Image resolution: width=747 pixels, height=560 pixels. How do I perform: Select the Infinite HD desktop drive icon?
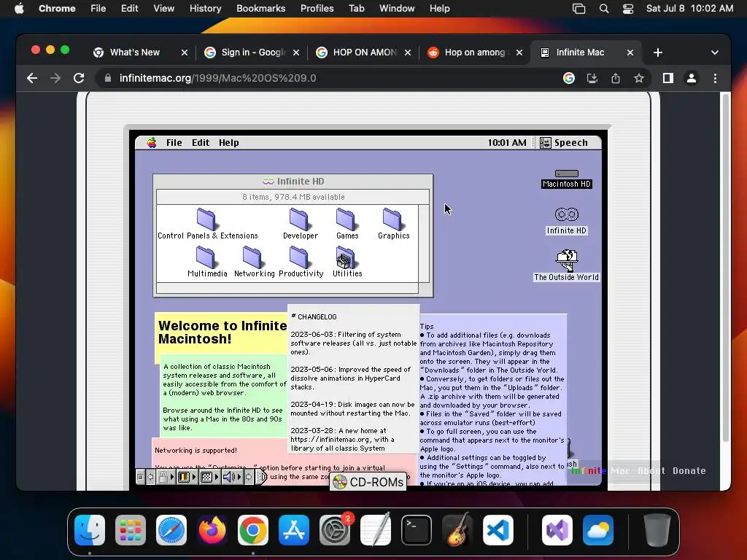click(566, 221)
